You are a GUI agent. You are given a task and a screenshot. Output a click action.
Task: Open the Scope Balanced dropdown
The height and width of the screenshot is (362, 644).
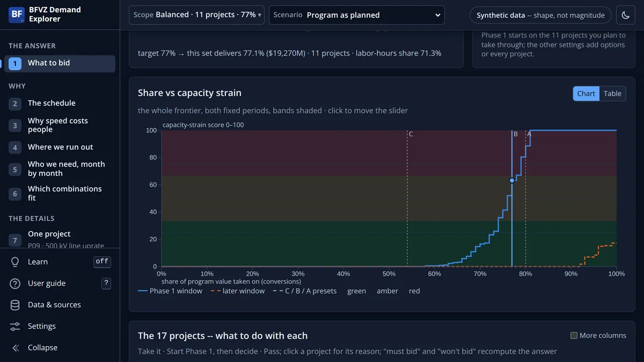(x=197, y=15)
